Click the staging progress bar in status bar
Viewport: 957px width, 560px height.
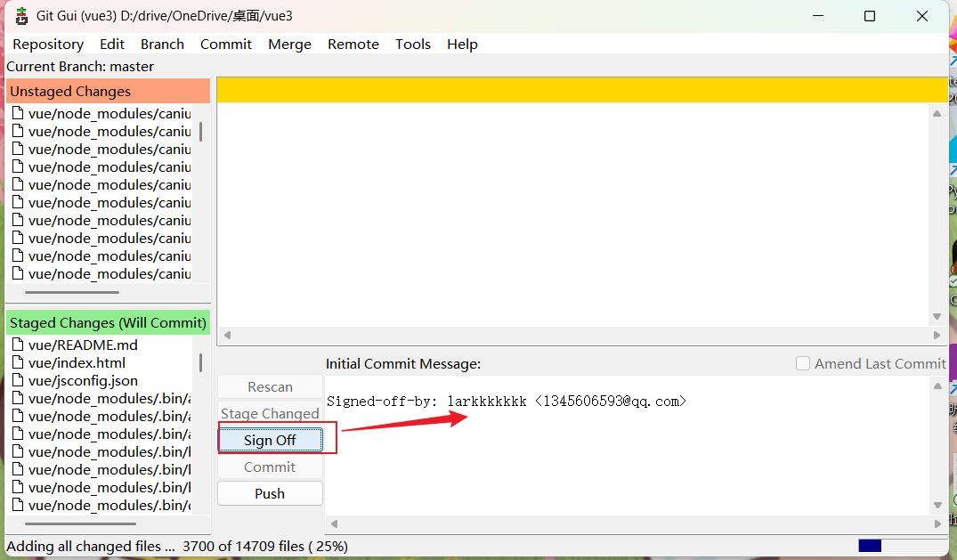(x=902, y=546)
